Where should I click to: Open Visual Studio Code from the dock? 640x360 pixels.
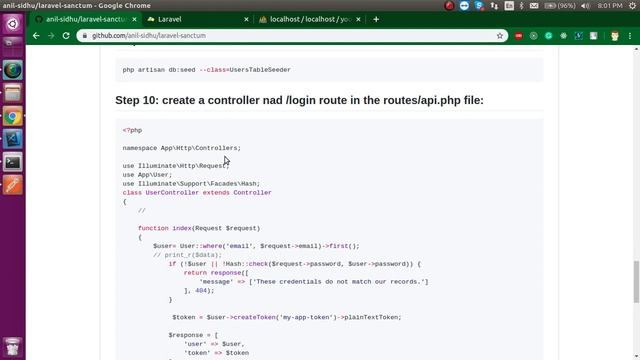click(12, 139)
